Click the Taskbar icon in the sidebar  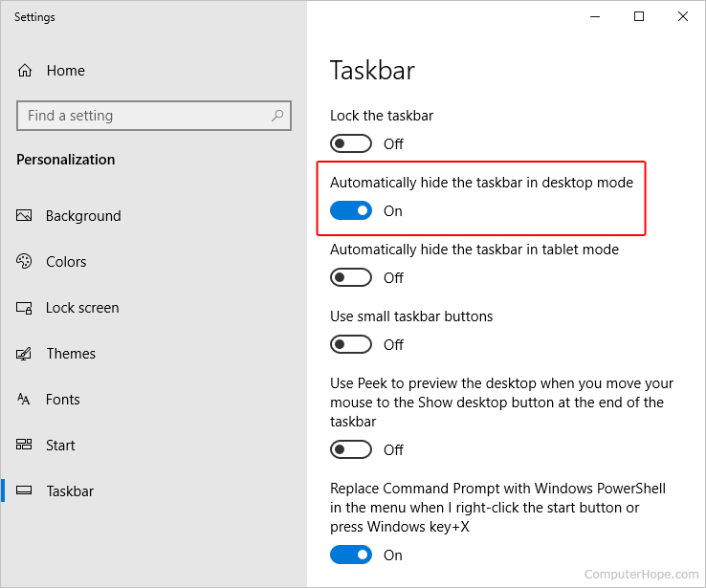24,490
